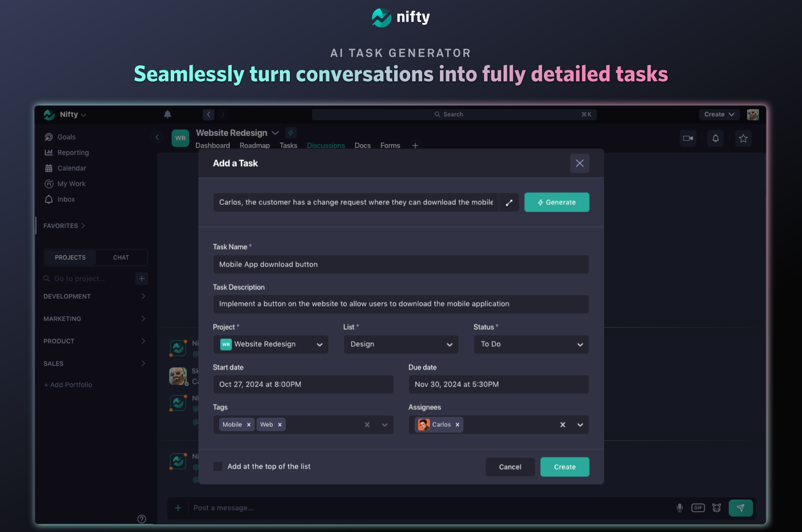This screenshot has width=802, height=532.
Task: Expand the AI prompt text field
Action: [509, 202]
